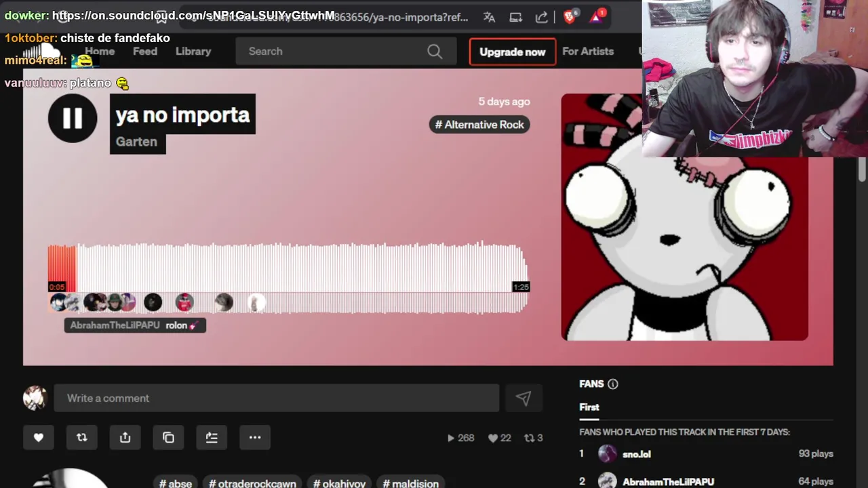Open the Feed tab
Viewport: 868px width, 488px height.
[x=145, y=52]
